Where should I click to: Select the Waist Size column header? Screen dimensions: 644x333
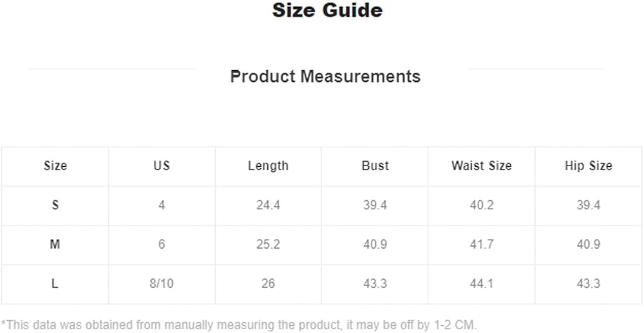pos(481,166)
